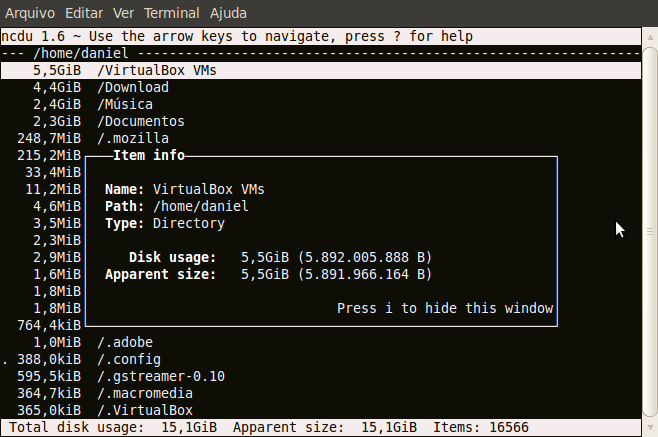Screen dimensions: 658x437
Task: Open the Ajuda menu
Action: click(226, 13)
